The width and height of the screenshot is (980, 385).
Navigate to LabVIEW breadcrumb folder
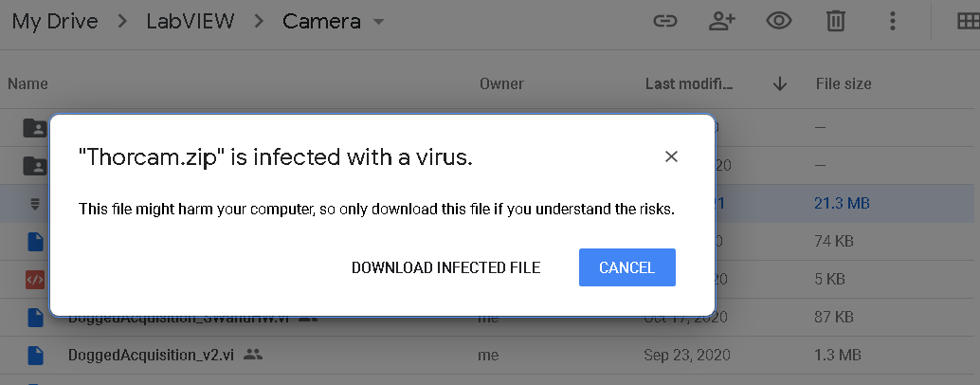[191, 21]
